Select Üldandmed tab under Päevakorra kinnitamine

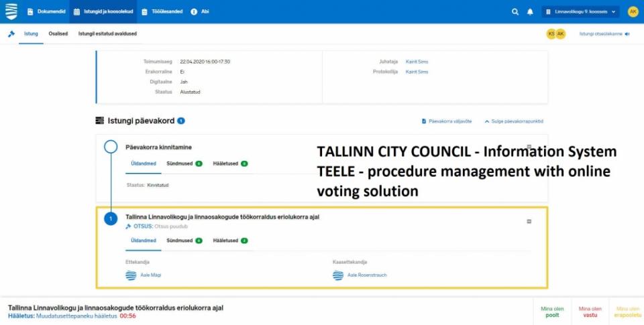144,164
